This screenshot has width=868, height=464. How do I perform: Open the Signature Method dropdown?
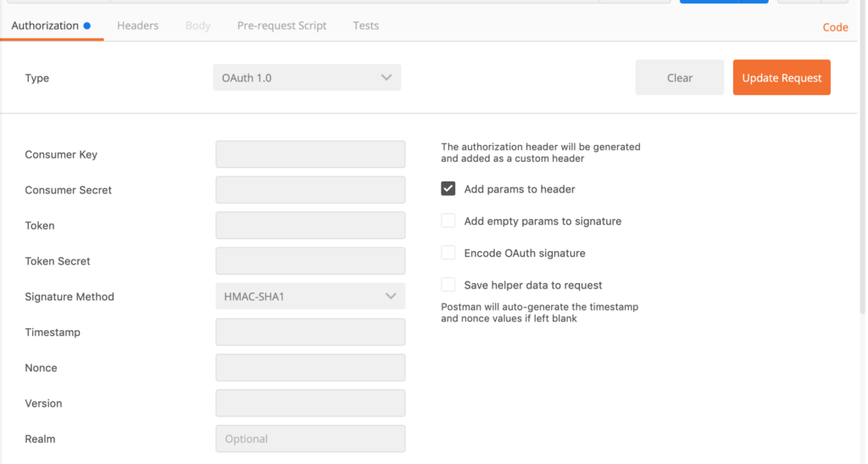click(310, 296)
